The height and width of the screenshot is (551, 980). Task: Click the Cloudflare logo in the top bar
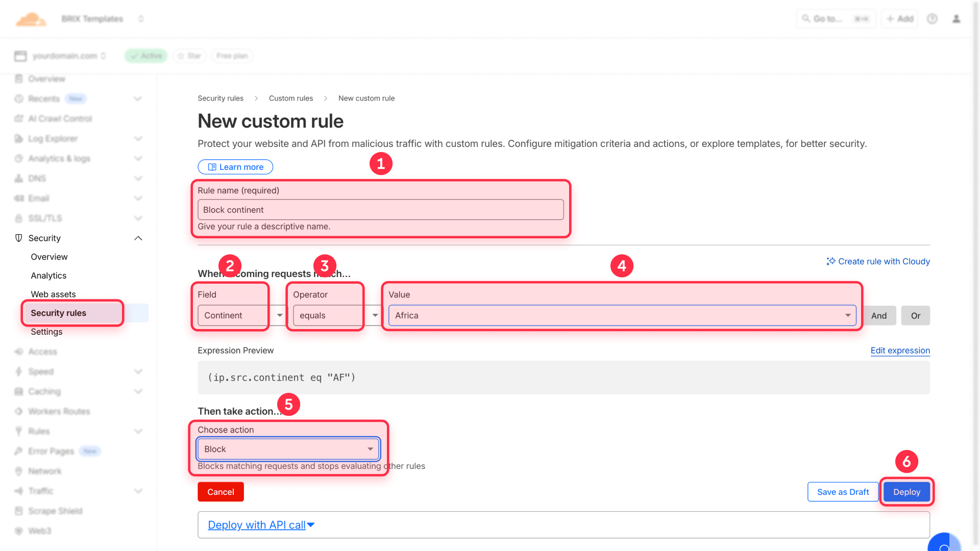coord(31,18)
